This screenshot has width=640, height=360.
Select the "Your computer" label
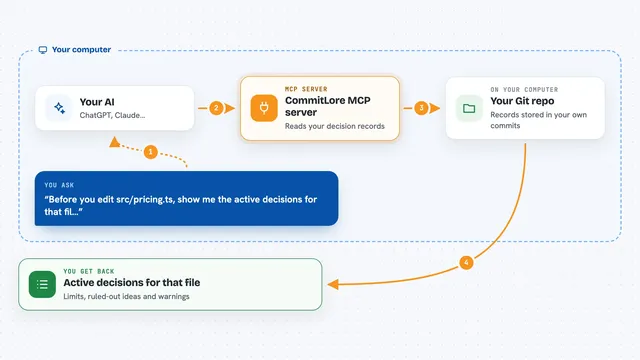tap(81, 49)
